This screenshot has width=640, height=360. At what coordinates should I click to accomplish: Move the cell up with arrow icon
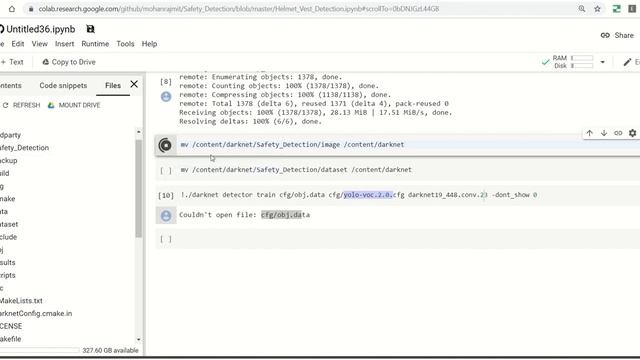coord(589,133)
